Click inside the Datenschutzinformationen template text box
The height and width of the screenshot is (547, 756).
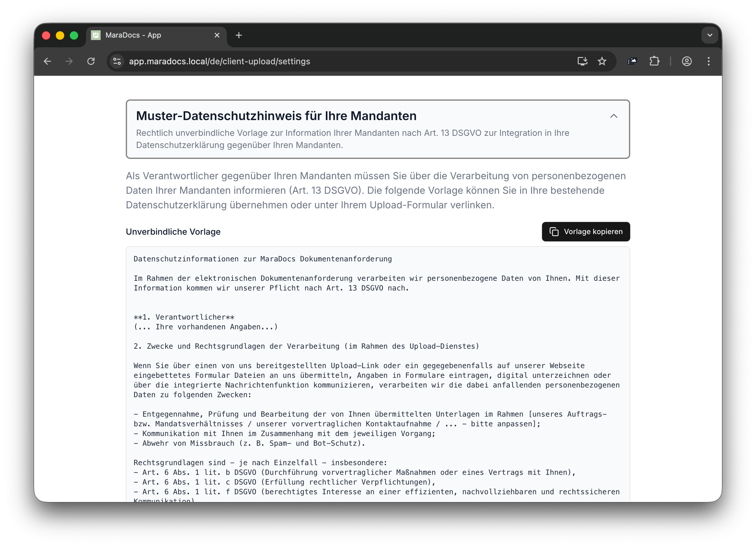click(x=377, y=378)
